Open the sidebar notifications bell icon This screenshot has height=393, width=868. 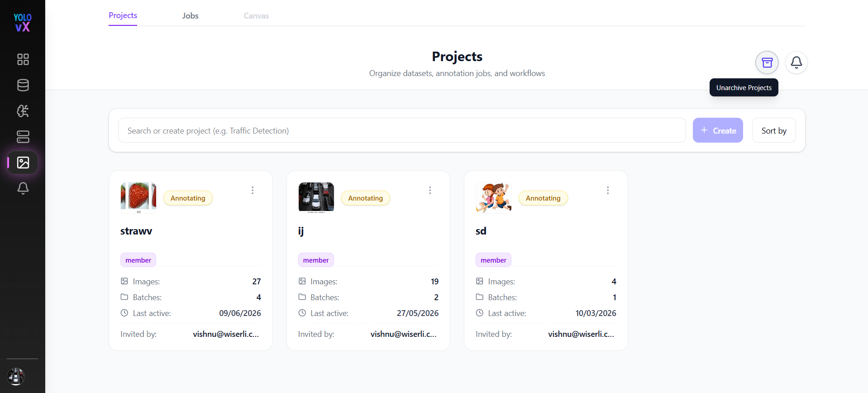click(23, 188)
